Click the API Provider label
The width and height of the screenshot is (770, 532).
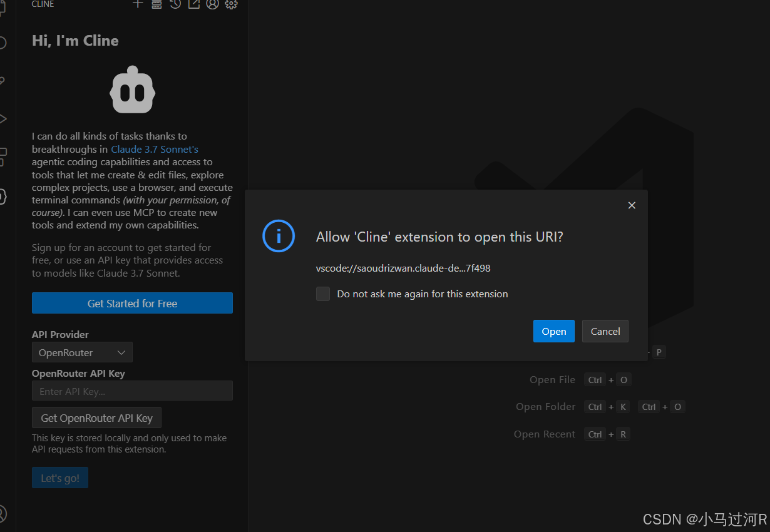(x=60, y=334)
